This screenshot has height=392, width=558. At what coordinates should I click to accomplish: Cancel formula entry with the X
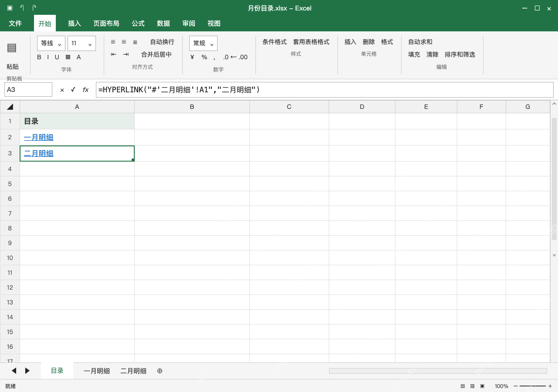62,90
